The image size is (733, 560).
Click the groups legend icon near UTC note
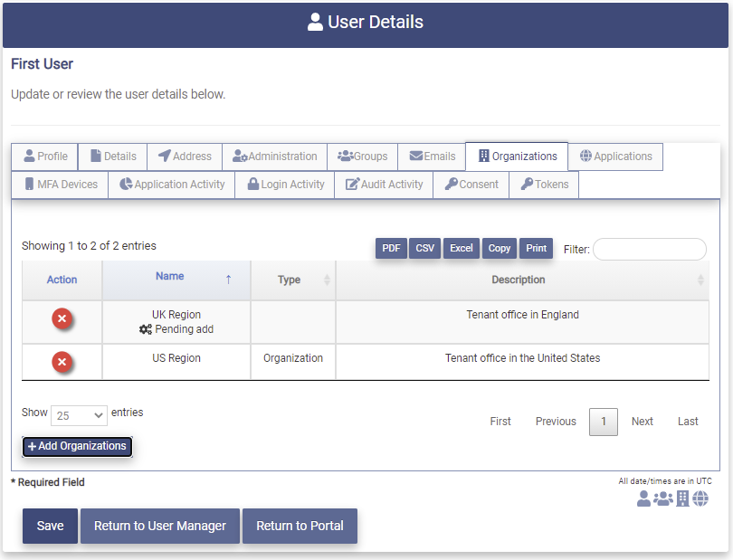663,498
